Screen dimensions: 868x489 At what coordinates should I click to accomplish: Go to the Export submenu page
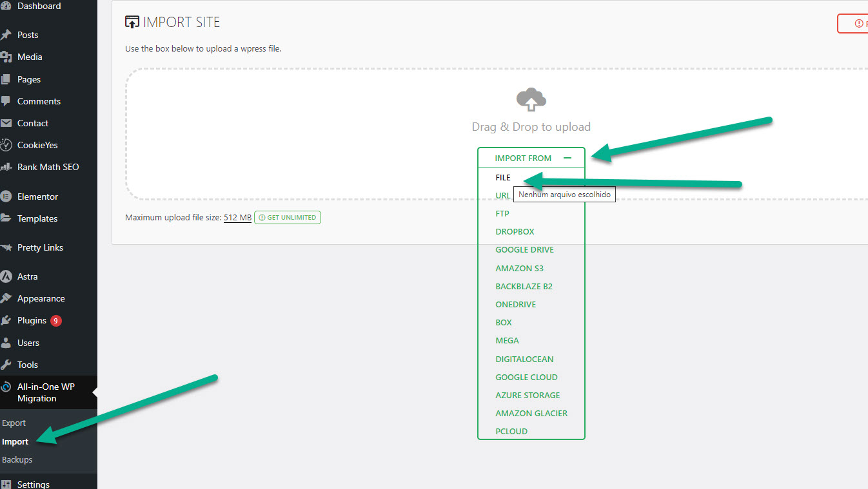(14, 423)
